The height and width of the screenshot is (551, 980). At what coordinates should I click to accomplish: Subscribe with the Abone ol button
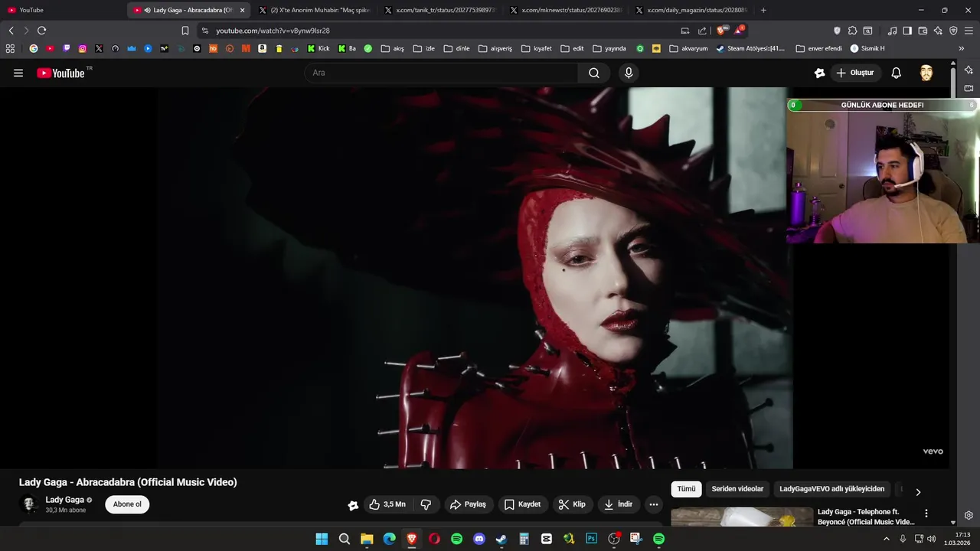coord(127,504)
